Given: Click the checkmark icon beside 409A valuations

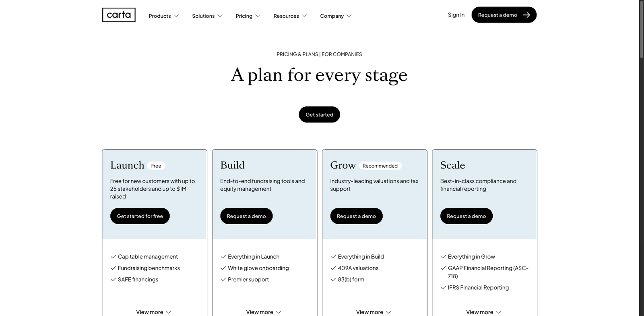Looking at the screenshot, I should click(333, 268).
